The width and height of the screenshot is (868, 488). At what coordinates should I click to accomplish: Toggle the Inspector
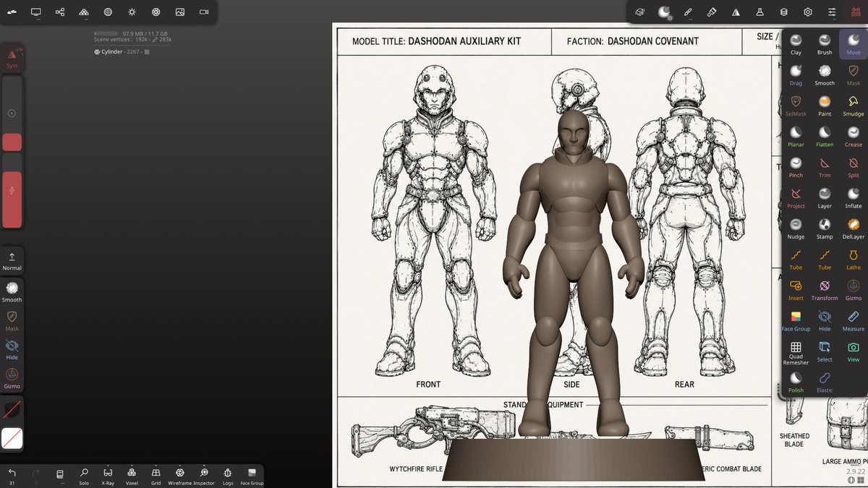pyautogui.click(x=204, y=476)
